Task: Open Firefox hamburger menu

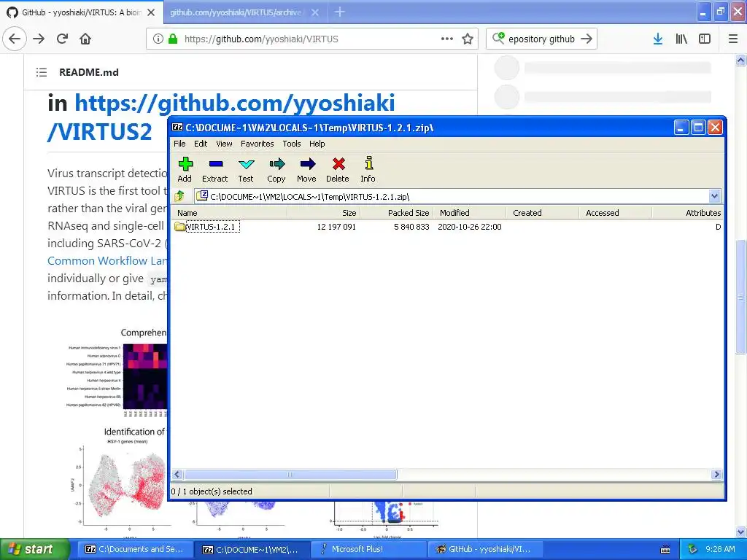Action: pyautogui.click(x=733, y=39)
